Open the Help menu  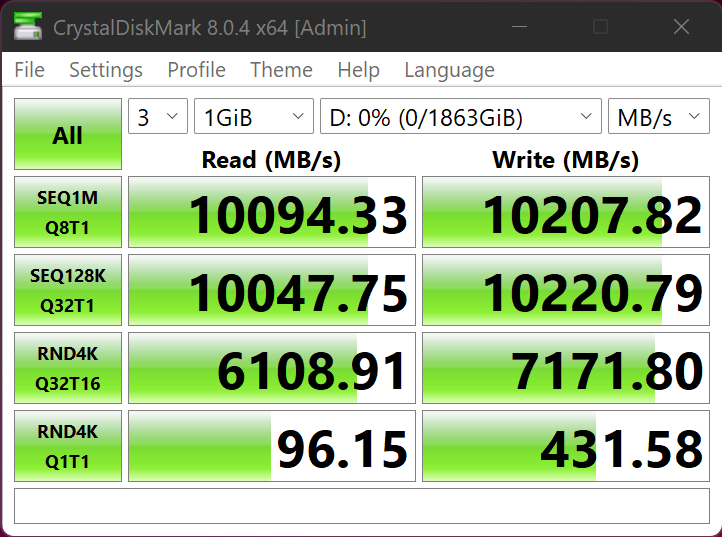358,70
